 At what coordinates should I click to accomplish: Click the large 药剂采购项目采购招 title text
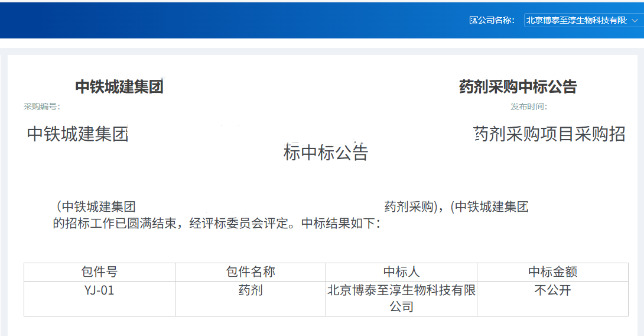click(x=549, y=134)
